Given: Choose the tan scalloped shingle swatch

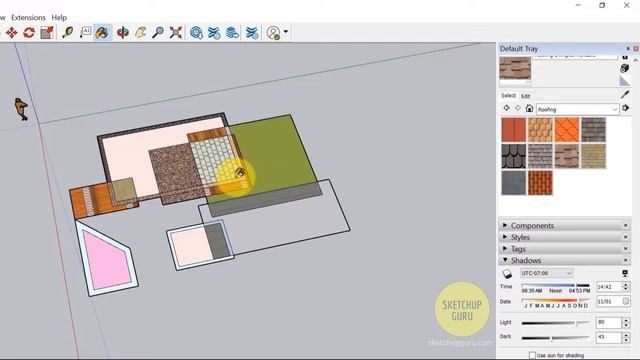Looking at the screenshot, I should point(540,130).
